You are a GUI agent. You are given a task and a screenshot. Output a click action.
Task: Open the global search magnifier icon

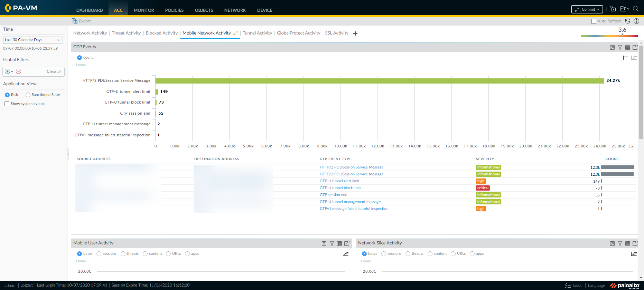(x=635, y=9)
